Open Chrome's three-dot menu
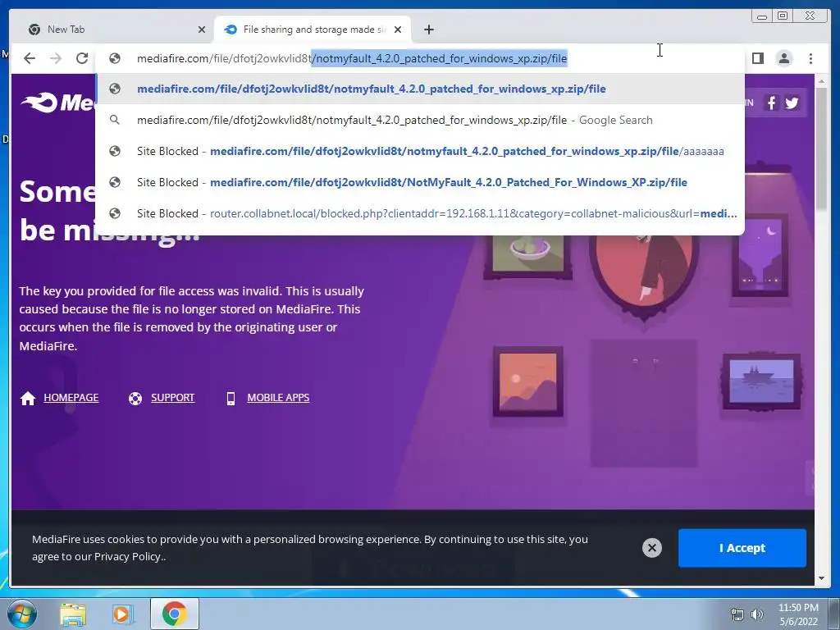840x630 pixels. tap(810, 58)
